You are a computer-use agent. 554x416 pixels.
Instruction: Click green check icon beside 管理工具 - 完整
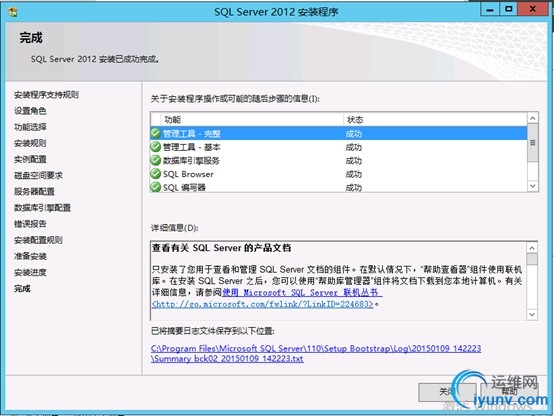coord(155,133)
